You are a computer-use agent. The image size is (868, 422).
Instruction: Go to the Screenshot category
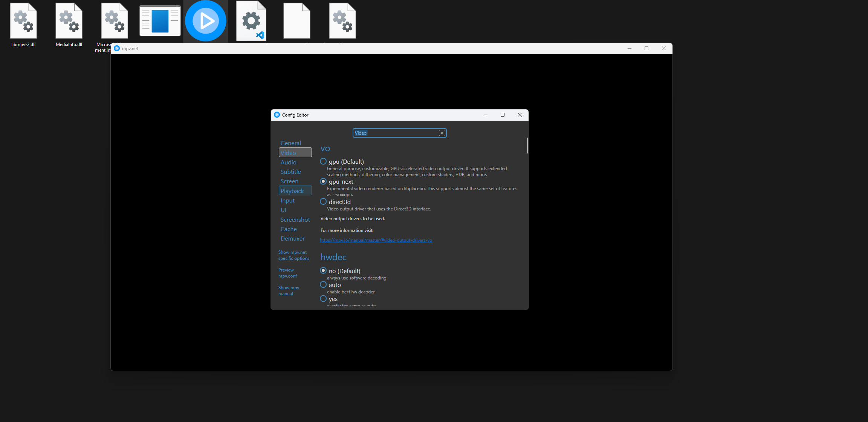pyautogui.click(x=295, y=219)
